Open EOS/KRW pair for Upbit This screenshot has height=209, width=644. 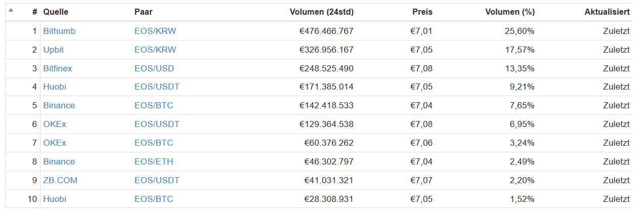[x=155, y=50]
